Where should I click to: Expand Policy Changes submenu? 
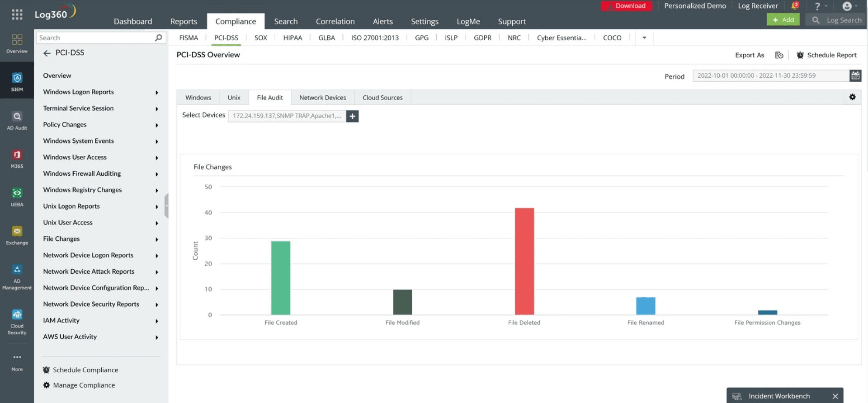[x=157, y=125]
